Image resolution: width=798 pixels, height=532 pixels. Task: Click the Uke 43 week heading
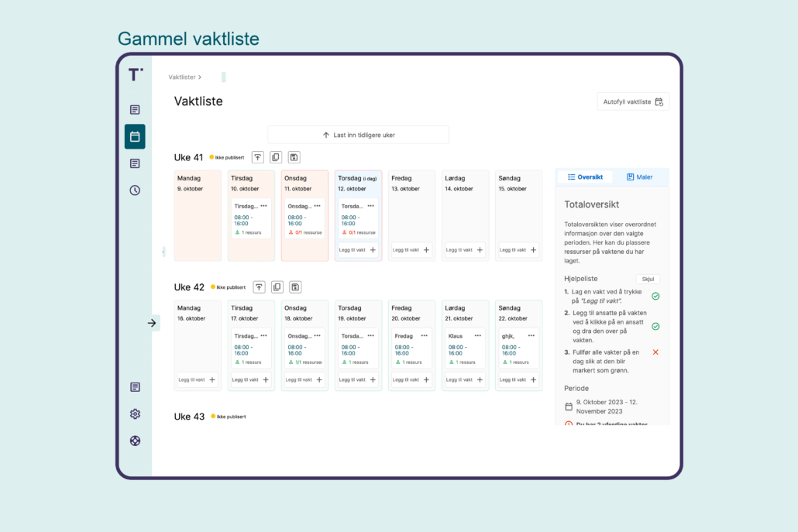[x=189, y=417]
